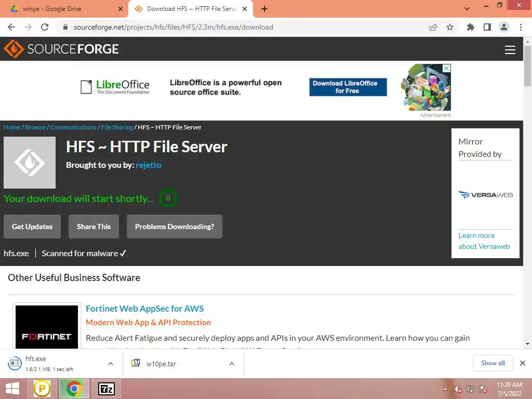Image resolution: width=532 pixels, height=399 pixels.
Task: Toggle the Chrome side panel icon
Action: (487, 27)
